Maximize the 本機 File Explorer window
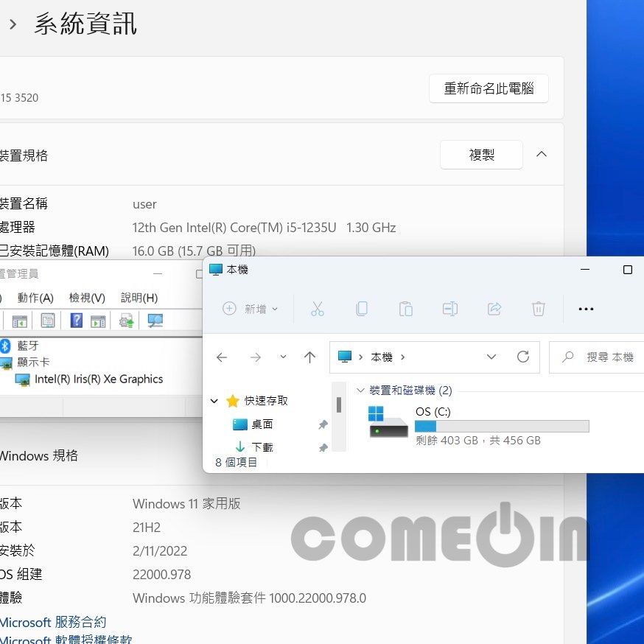This screenshot has width=644, height=644. [627, 270]
